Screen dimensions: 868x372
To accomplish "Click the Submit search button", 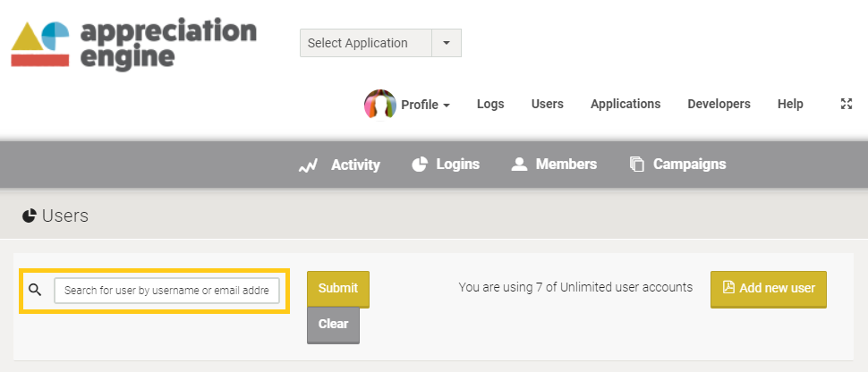I will click(338, 289).
